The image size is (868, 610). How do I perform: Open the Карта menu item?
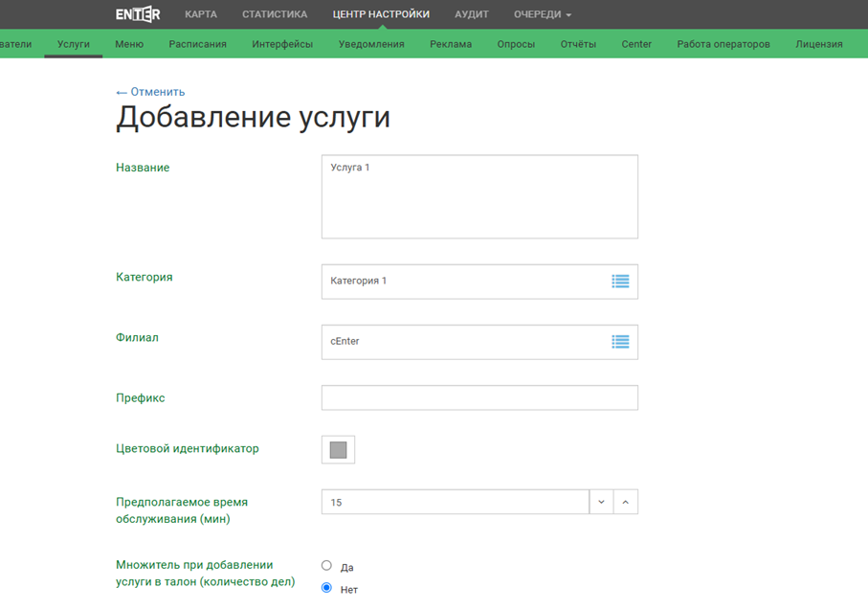pos(201,14)
